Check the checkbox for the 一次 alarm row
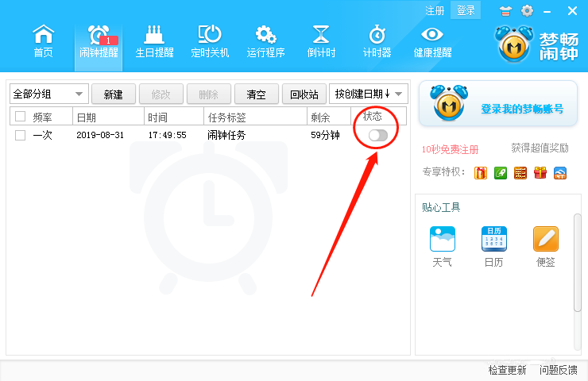 [x=20, y=135]
